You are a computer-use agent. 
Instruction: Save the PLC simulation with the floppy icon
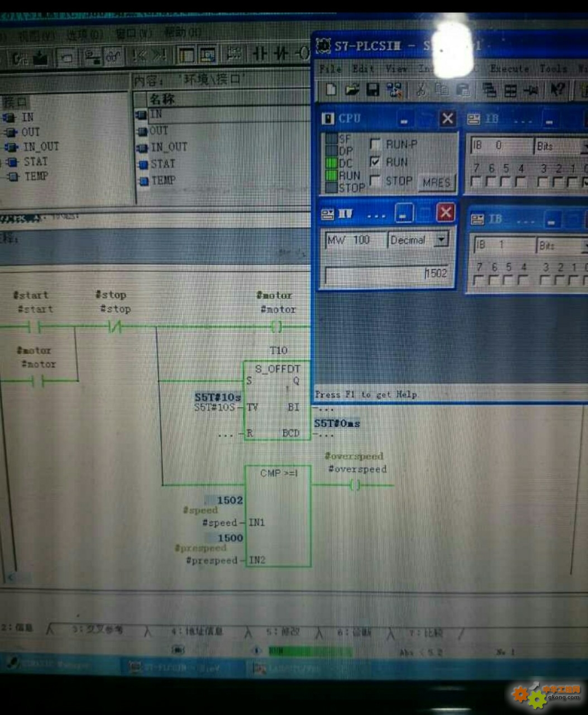coord(372,89)
